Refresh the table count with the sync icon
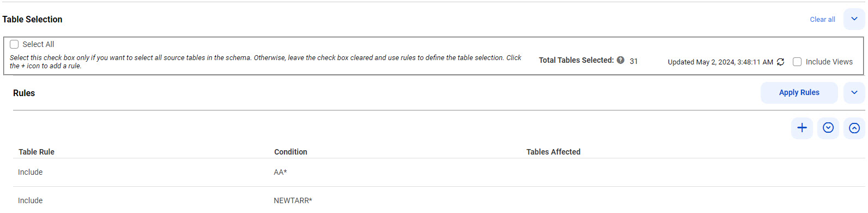This screenshot has height=213, width=868. (x=780, y=62)
